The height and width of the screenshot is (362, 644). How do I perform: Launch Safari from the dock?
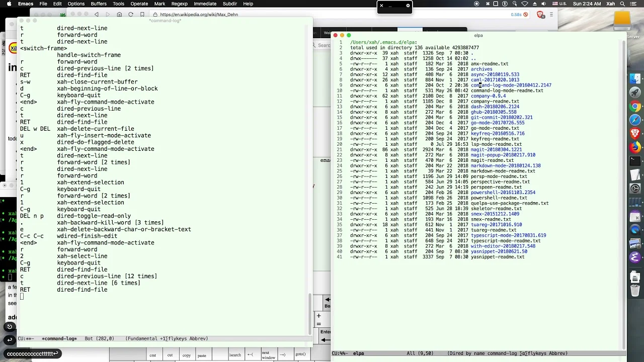coord(635,120)
